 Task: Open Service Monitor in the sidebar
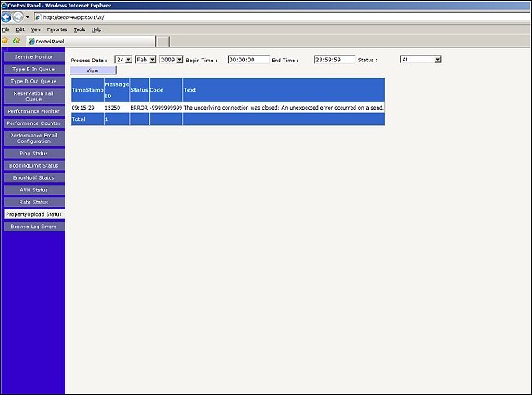tap(34, 57)
